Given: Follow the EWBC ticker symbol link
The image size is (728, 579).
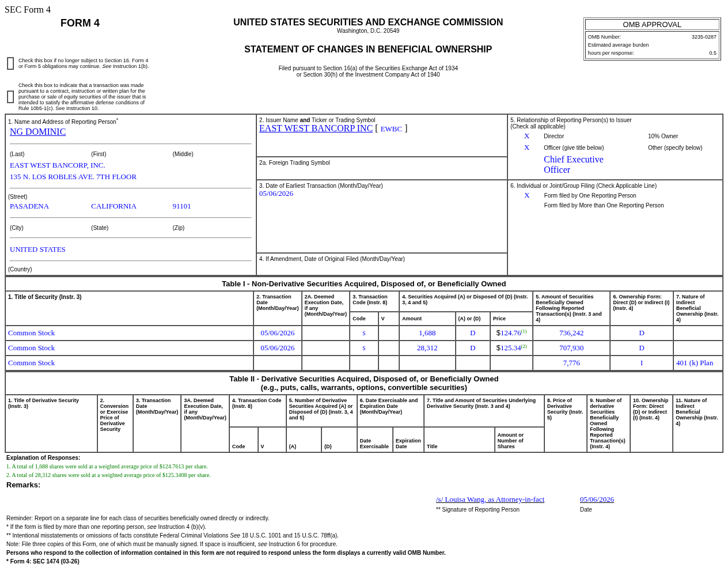Looking at the screenshot, I should 391,129.
